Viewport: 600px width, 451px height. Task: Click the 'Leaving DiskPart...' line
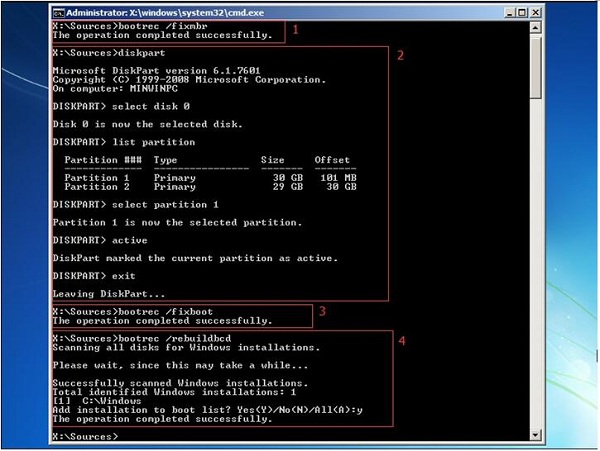point(109,294)
